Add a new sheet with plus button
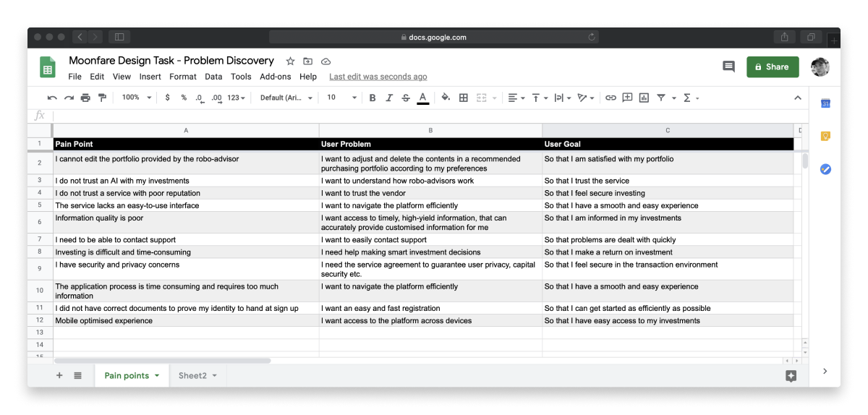Screen dimensions: 868x415 point(59,375)
